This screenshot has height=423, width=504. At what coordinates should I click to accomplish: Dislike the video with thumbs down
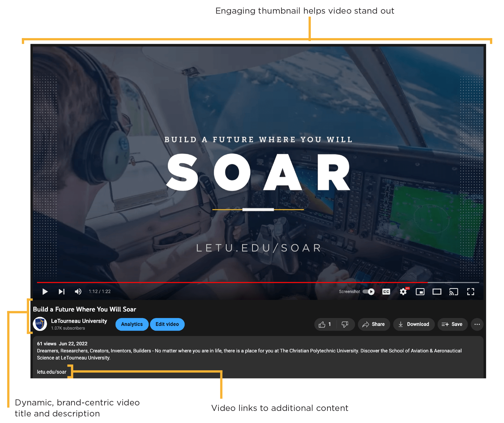tap(345, 324)
